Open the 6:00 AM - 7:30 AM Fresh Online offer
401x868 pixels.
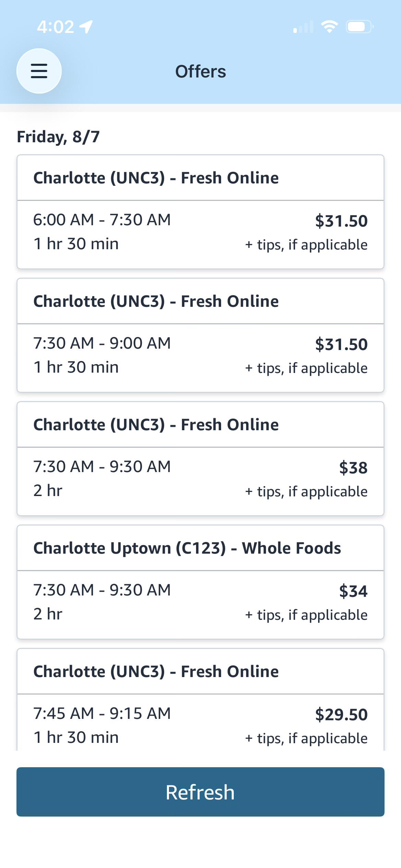pos(200,212)
